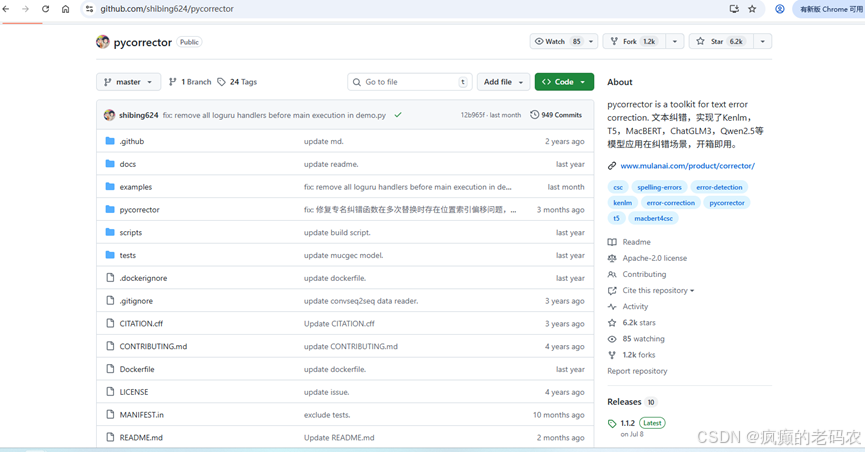Open the README.md file
The width and height of the screenshot is (865, 452).
[141, 437]
